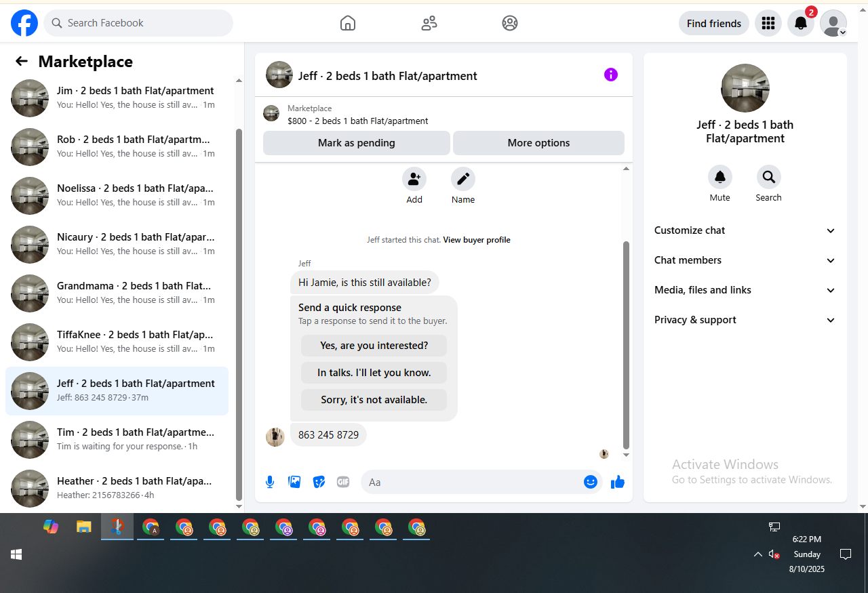Viewport: 868px width, 593px height.
Task: Open the TiffaKnee conversation
Action: [x=117, y=342]
